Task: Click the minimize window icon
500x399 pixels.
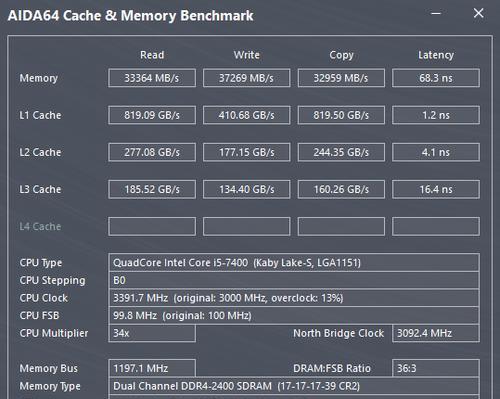Action: point(436,13)
